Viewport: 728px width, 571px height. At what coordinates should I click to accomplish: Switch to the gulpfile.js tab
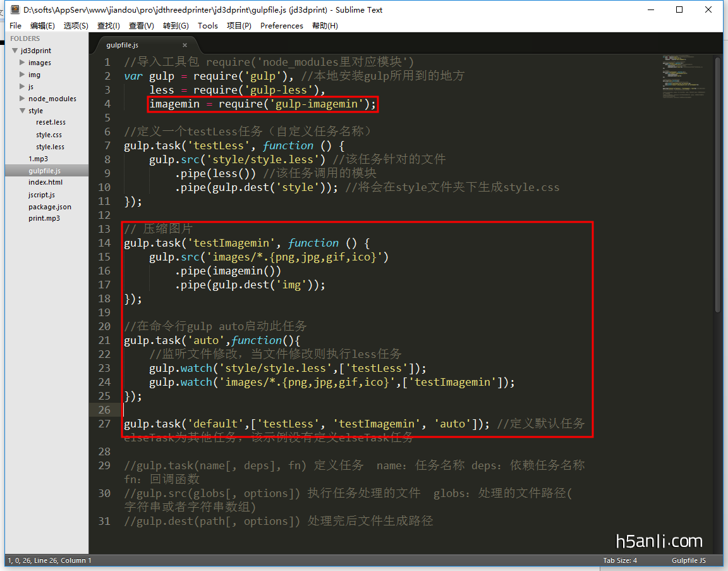point(122,45)
